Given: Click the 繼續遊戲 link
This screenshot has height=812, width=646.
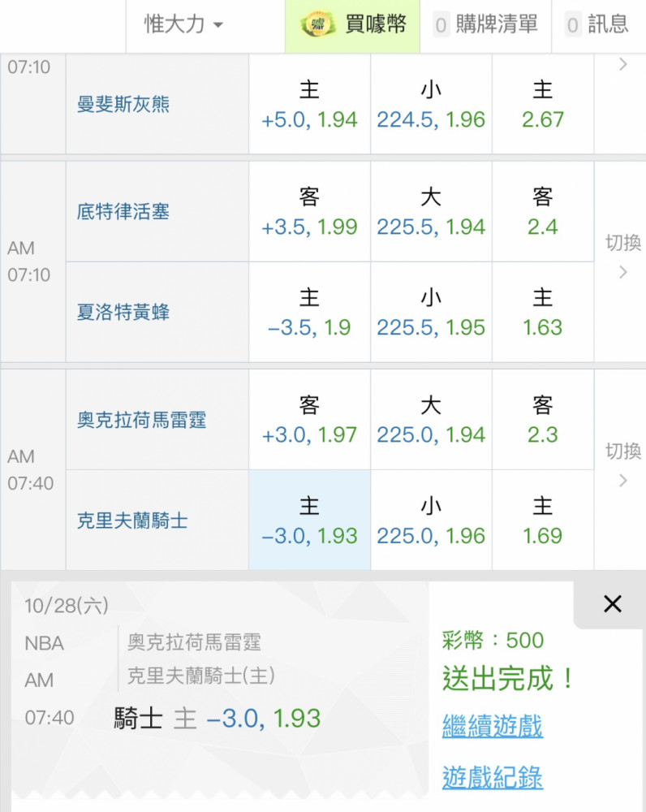Looking at the screenshot, I should tap(492, 725).
